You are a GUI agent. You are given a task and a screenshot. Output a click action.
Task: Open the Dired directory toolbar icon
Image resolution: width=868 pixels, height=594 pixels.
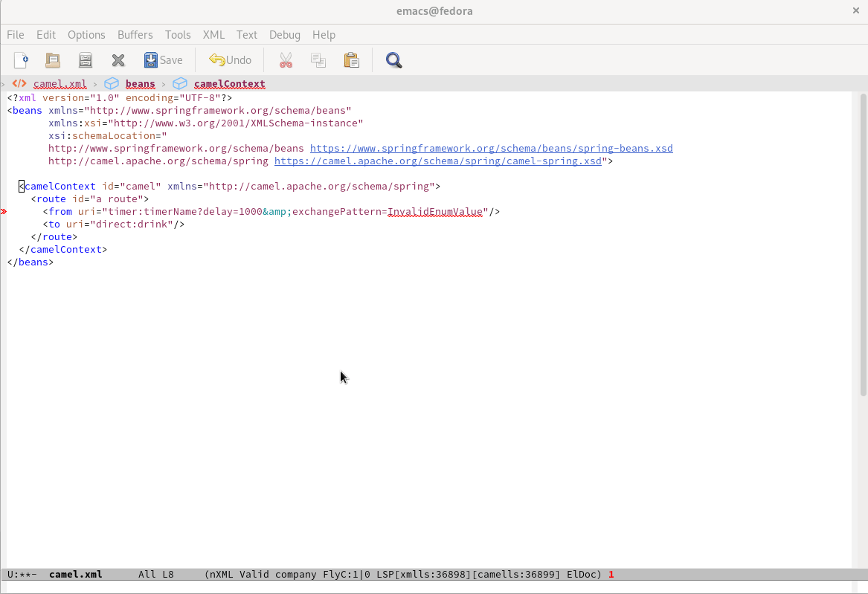(x=86, y=60)
